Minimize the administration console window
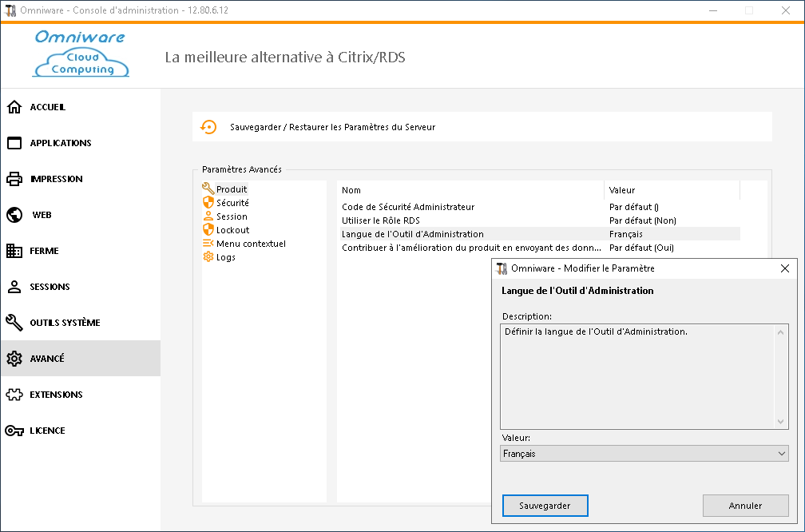This screenshot has width=805, height=532. 713,10
